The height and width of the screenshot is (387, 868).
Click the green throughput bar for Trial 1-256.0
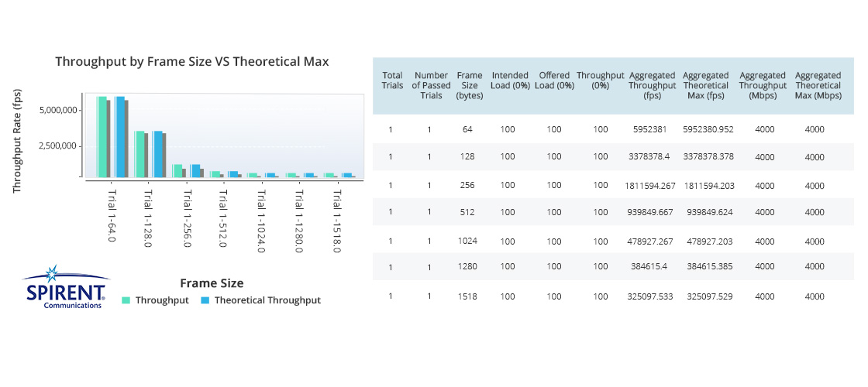[177, 171]
